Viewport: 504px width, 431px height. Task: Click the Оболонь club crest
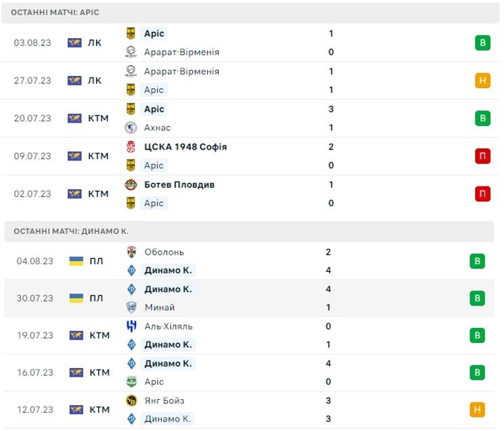(131, 252)
